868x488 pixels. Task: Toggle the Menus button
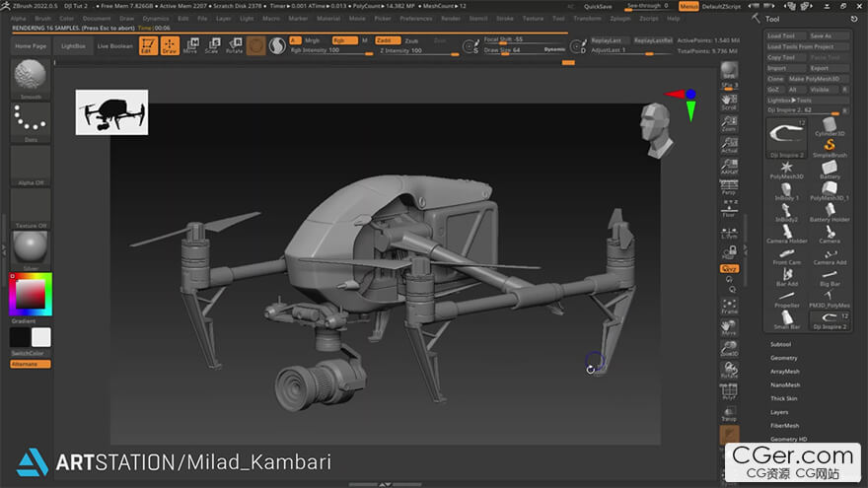click(x=688, y=6)
